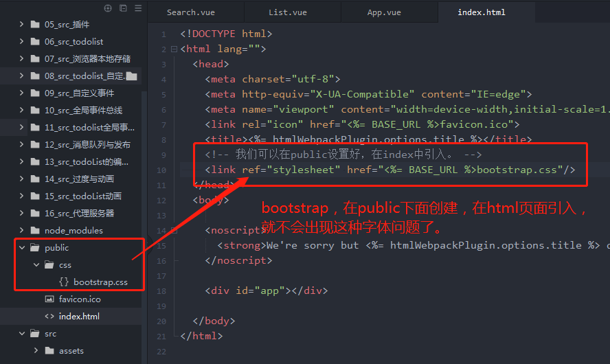
Task: Click the X-UA-Compatible meta line
Action: click(368, 95)
